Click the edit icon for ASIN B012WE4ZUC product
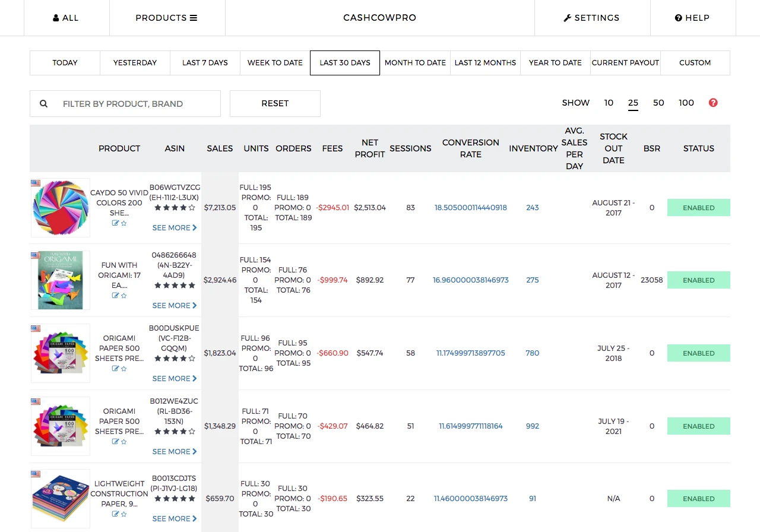This screenshot has height=532, width=760. pos(116,442)
